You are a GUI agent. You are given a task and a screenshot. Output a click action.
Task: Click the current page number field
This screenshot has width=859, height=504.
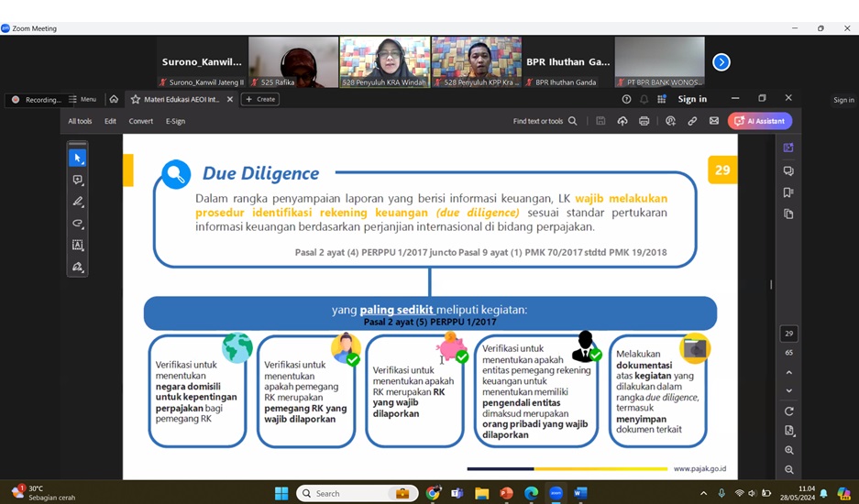tap(788, 334)
